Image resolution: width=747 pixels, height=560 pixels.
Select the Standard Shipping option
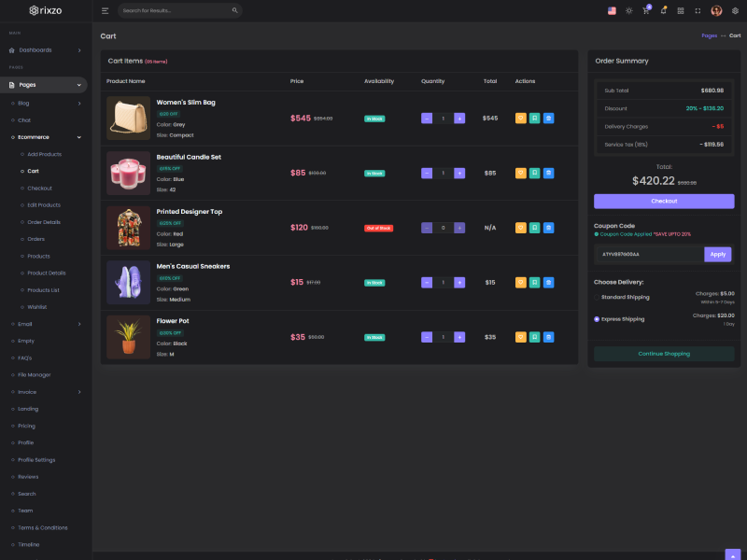tap(598, 298)
